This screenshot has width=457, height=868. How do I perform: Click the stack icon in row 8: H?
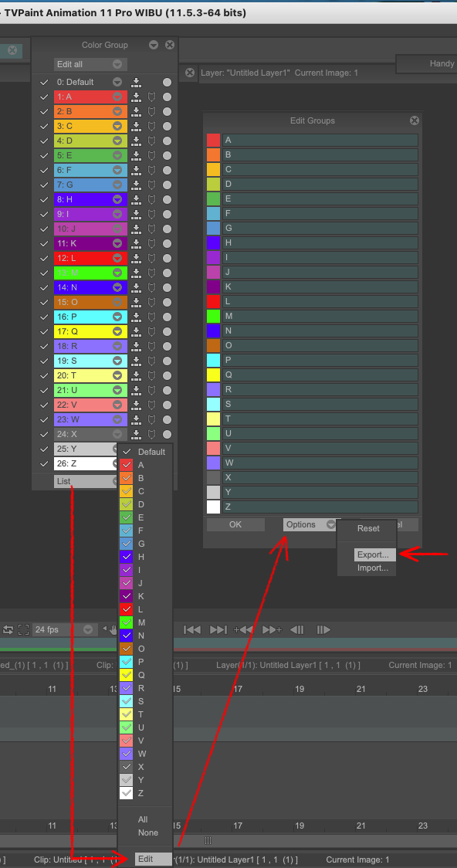pyautogui.click(x=136, y=199)
